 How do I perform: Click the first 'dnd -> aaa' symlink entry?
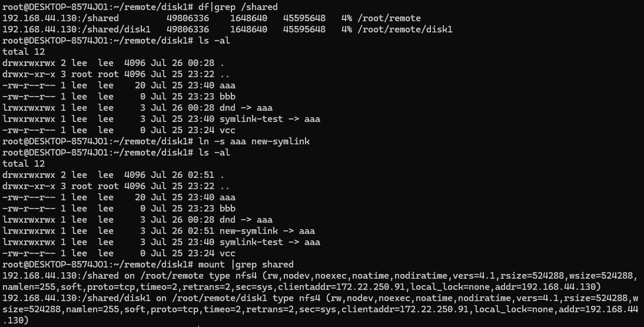[246, 108]
